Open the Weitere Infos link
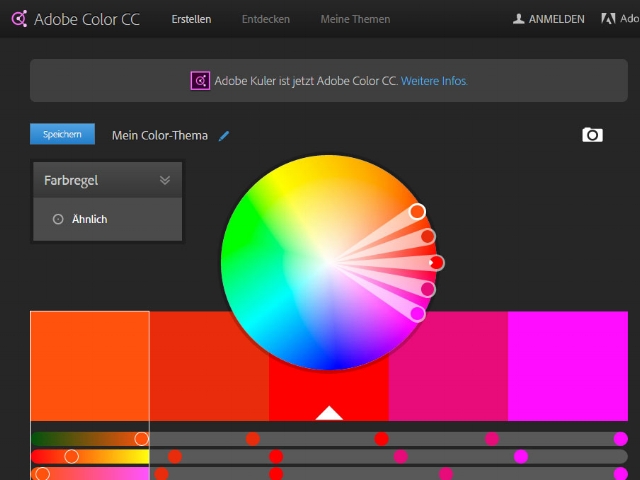 (x=434, y=81)
